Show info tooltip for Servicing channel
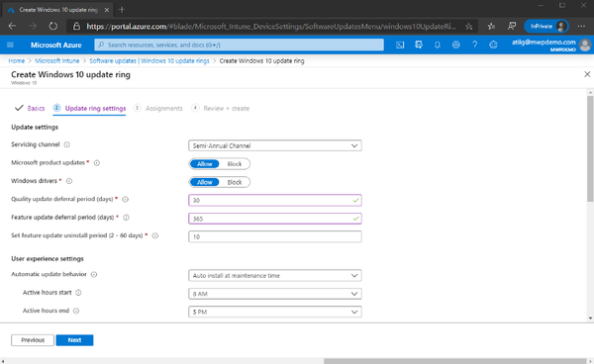This screenshot has width=594, height=364. click(x=67, y=144)
